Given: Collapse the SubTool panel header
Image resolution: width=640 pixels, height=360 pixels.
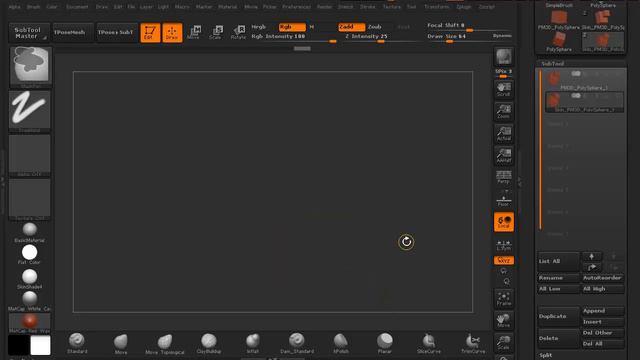Looking at the screenshot, I should 553,64.
